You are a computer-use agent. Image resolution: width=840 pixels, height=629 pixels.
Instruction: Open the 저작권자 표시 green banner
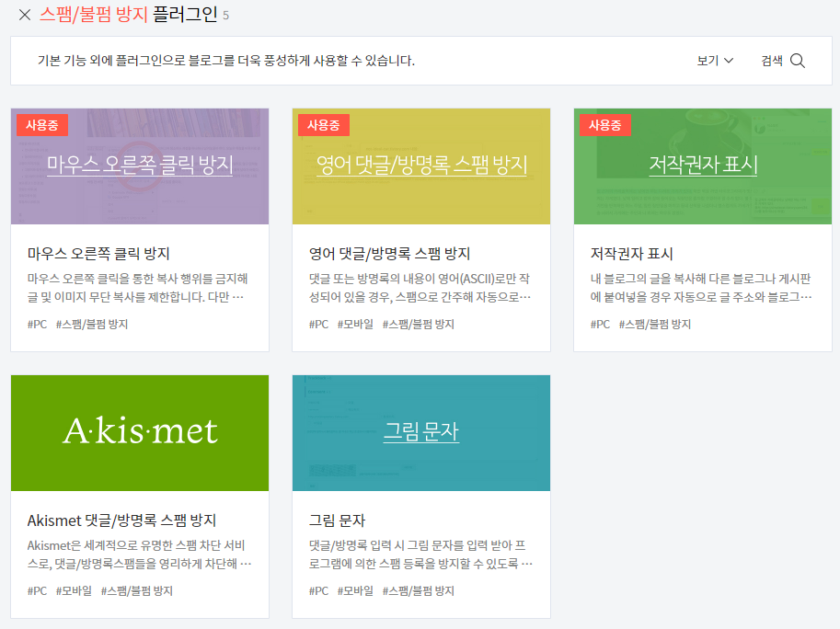703,166
